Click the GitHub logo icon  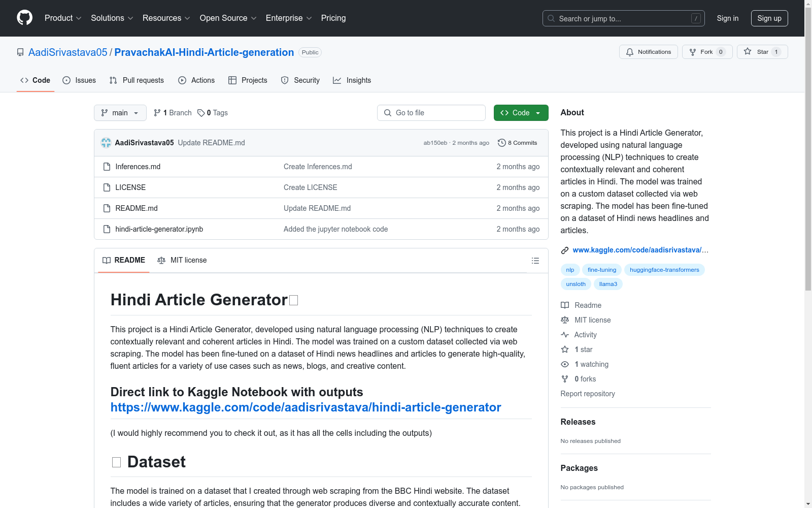point(24,18)
